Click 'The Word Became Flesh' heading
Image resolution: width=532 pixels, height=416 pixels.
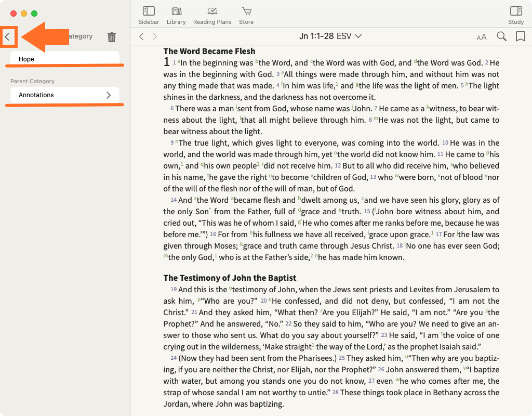point(209,51)
